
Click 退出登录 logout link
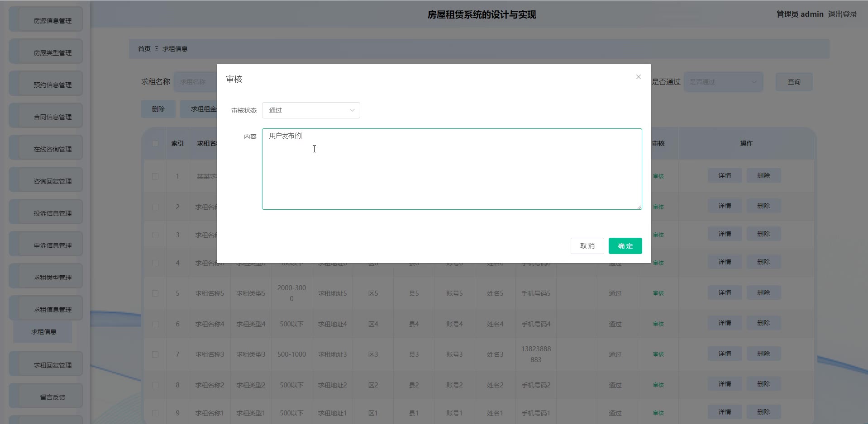(x=842, y=14)
